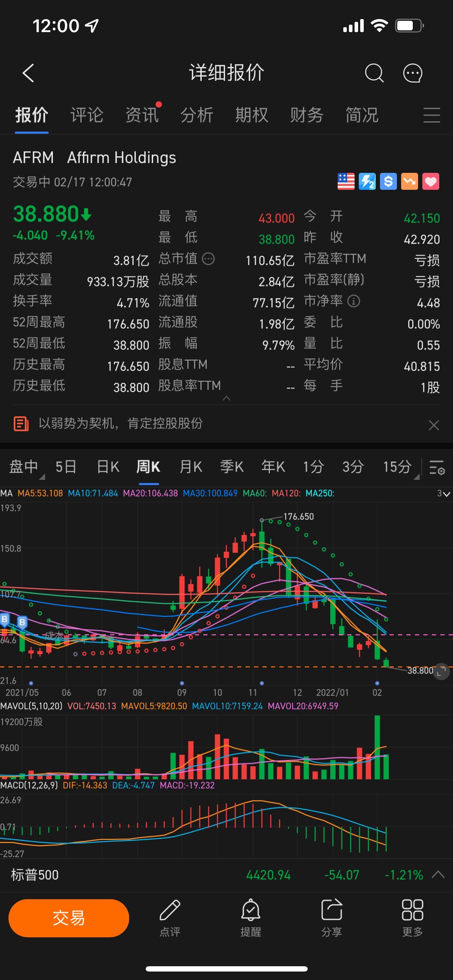The width and height of the screenshot is (453, 980).
Task: Switch to the 分析 tab
Action: point(197,115)
